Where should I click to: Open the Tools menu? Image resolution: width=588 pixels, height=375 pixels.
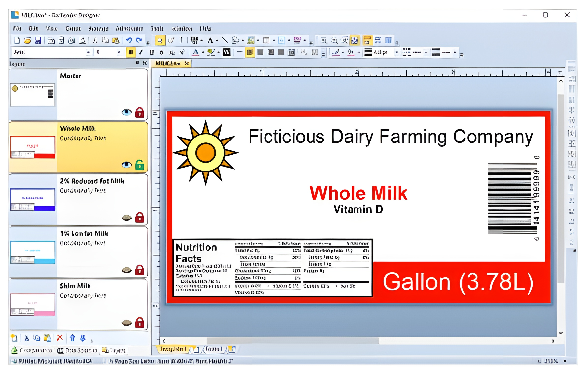[x=157, y=29]
